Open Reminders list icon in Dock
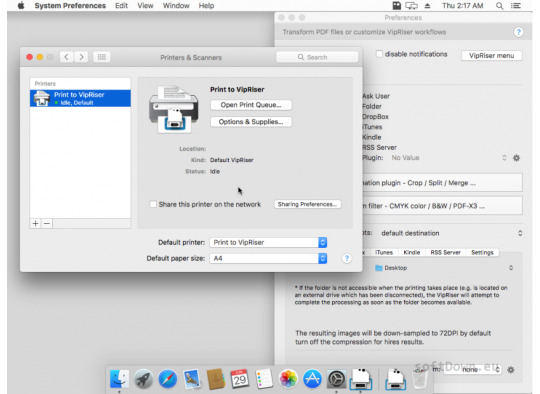This screenshot has height=394, width=540. (x=264, y=379)
